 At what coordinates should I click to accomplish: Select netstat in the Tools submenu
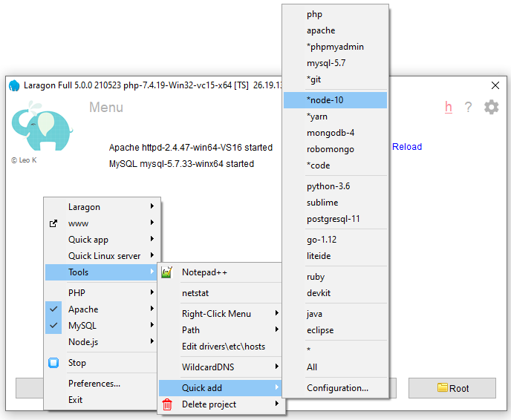pyautogui.click(x=221, y=293)
